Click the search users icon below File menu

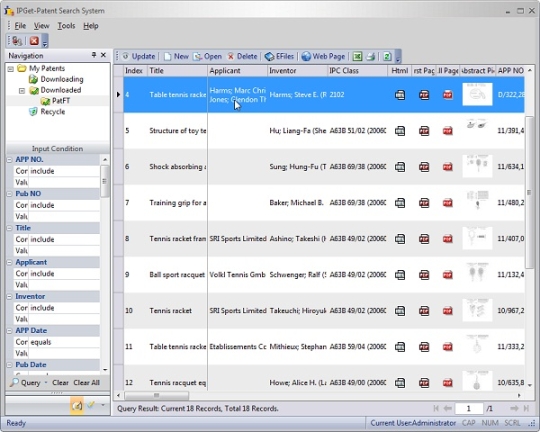click(x=17, y=41)
